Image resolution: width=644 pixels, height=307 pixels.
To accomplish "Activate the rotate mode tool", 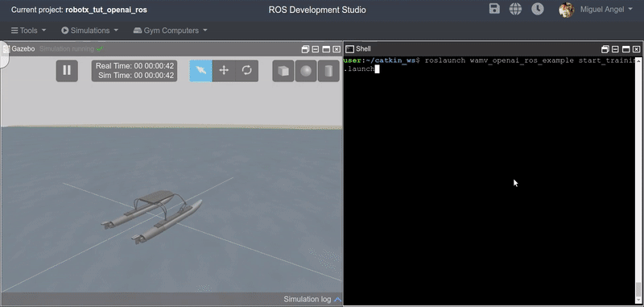I will tap(247, 71).
